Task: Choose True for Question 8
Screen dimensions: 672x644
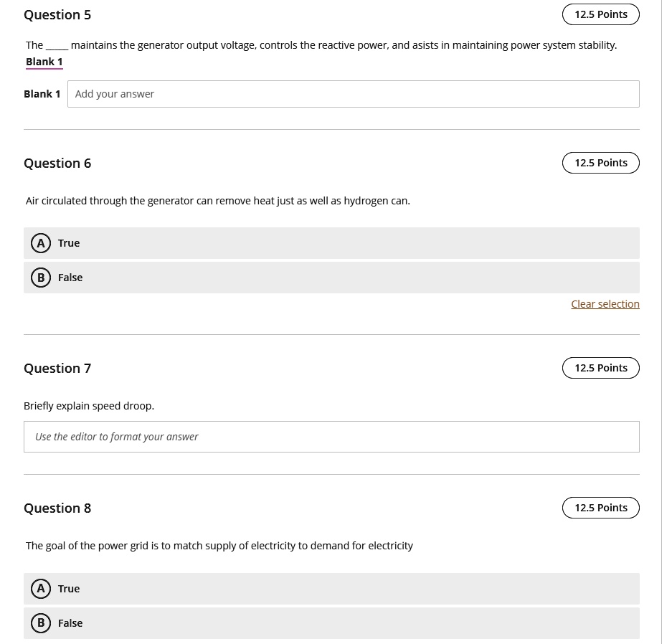Action: [x=331, y=589]
